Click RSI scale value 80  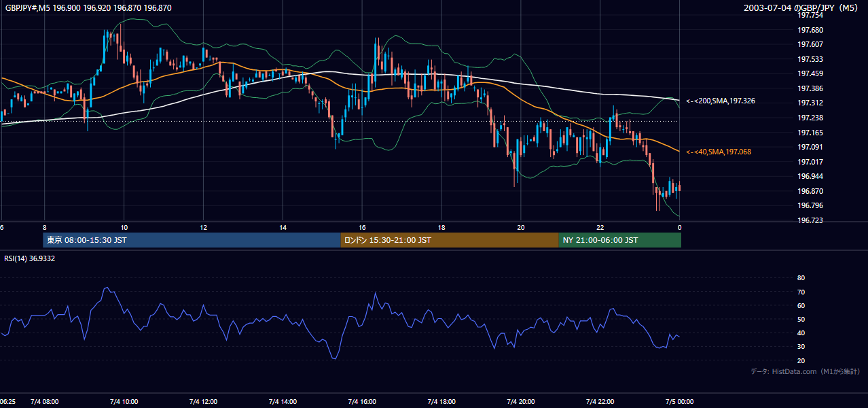(801, 278)
